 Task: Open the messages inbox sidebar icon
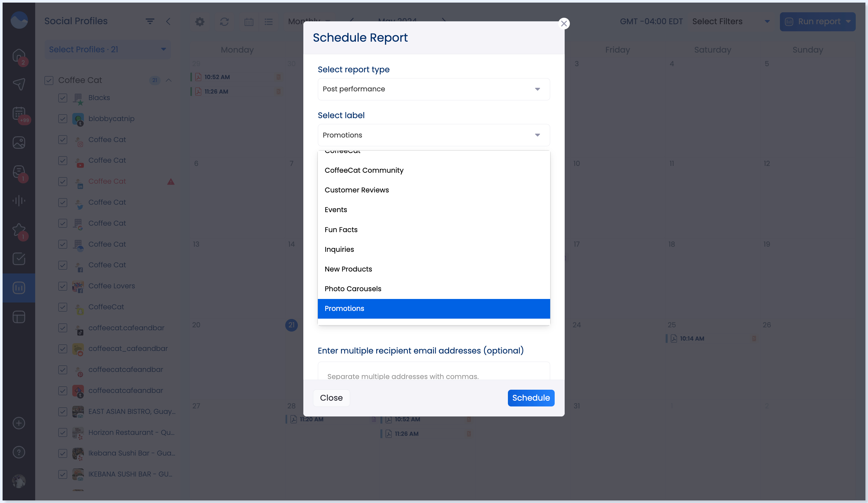coord(19,171)
